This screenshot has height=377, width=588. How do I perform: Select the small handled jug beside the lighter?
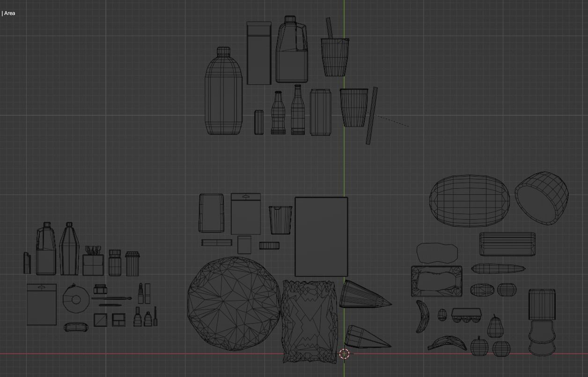click(x=46, y=249)
